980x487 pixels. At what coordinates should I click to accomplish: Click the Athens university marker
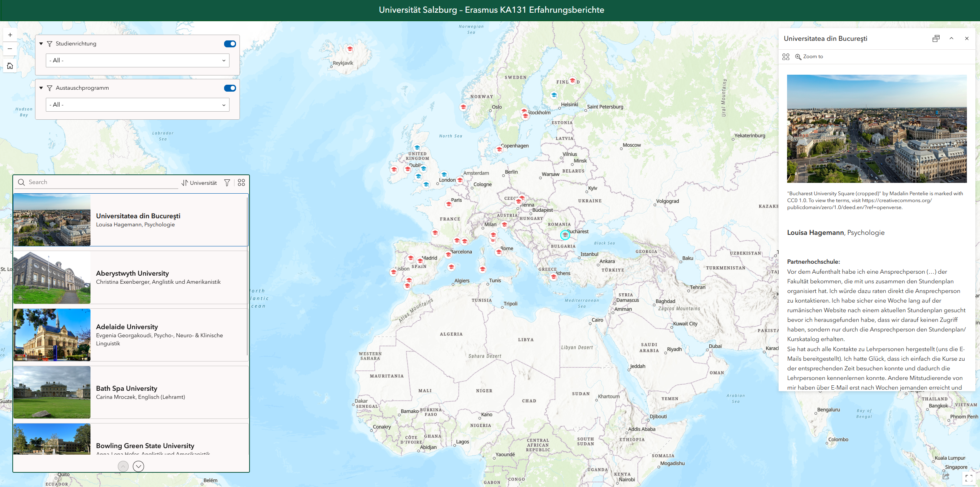553,276
